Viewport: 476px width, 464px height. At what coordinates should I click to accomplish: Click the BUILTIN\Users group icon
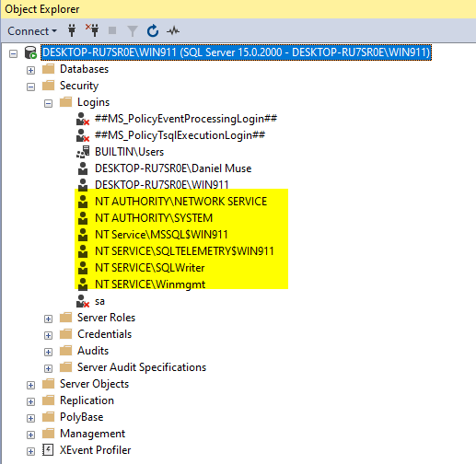click(x=83, y=152)
